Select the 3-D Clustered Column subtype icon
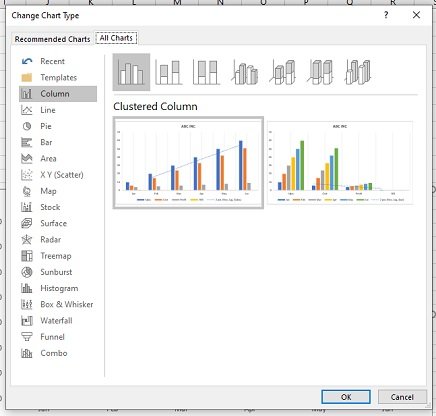 (x=244, y=72)
